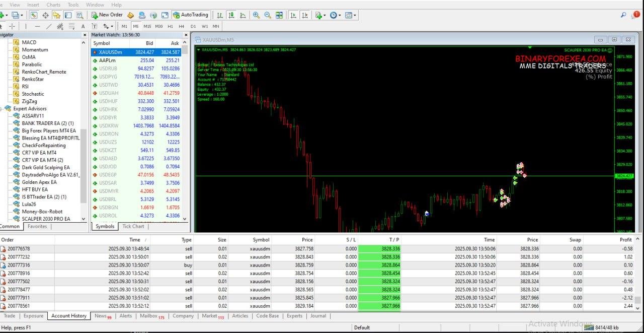Select the horizontal line drawing tool
Screen dimensions: 644x333
pos(37,26)
